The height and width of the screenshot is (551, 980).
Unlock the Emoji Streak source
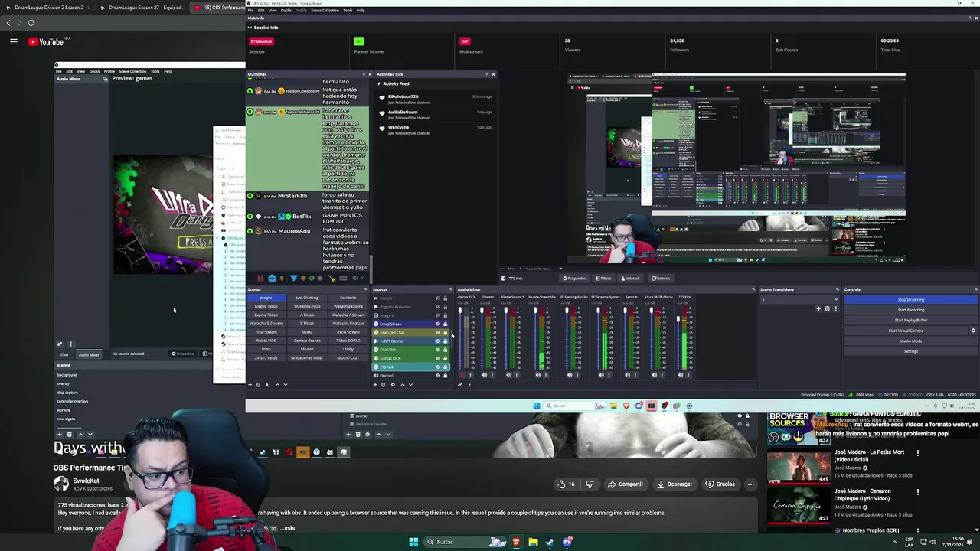(x=446, y=324)
